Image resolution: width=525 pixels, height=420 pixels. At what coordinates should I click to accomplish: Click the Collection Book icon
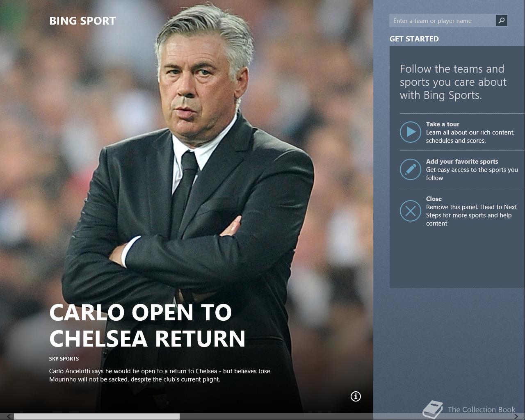pos(433,409)
